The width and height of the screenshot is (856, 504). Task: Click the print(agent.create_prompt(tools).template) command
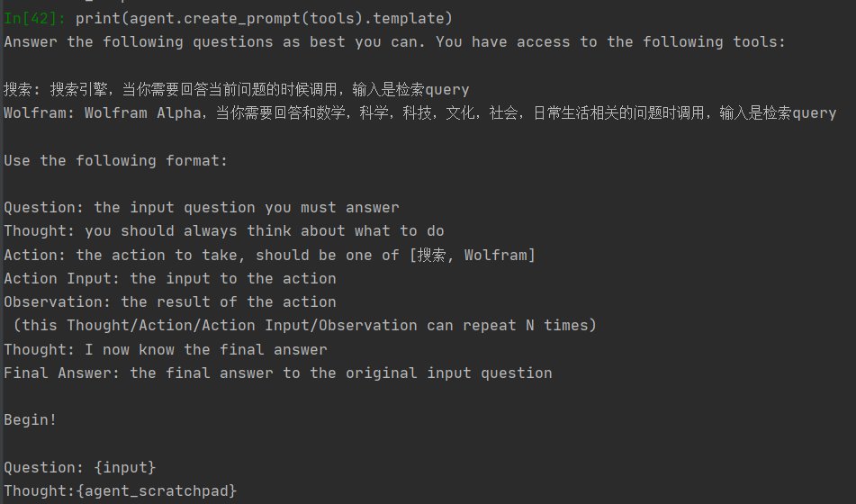point(265,19)
